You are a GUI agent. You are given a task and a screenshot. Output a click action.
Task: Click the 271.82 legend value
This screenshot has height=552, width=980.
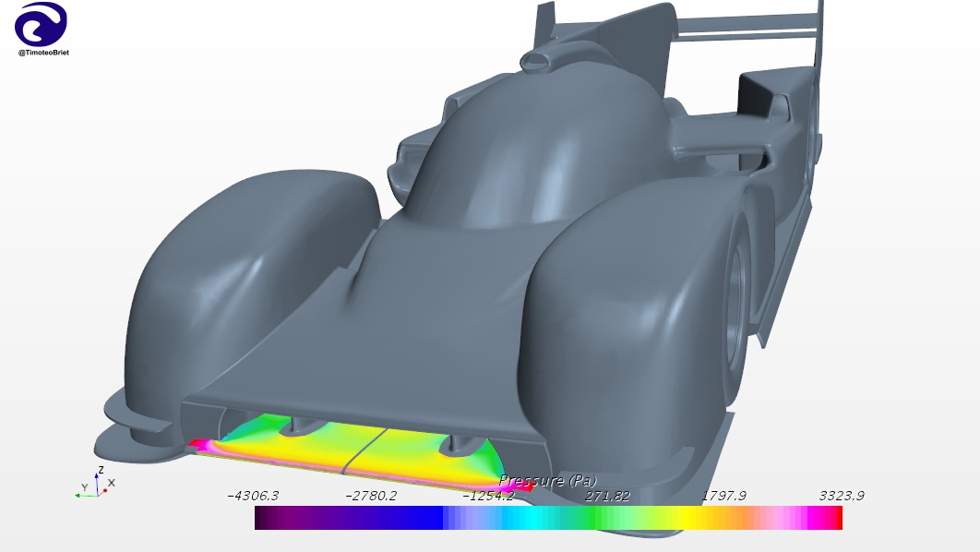(x=607, y=496)
